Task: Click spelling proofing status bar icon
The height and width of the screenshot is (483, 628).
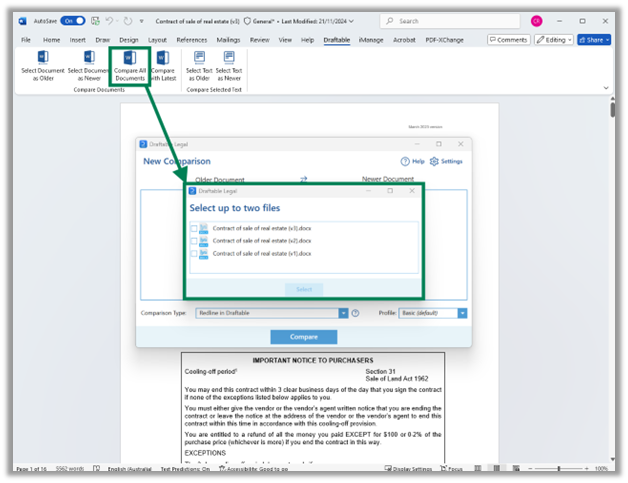Action: click(96, 468)
